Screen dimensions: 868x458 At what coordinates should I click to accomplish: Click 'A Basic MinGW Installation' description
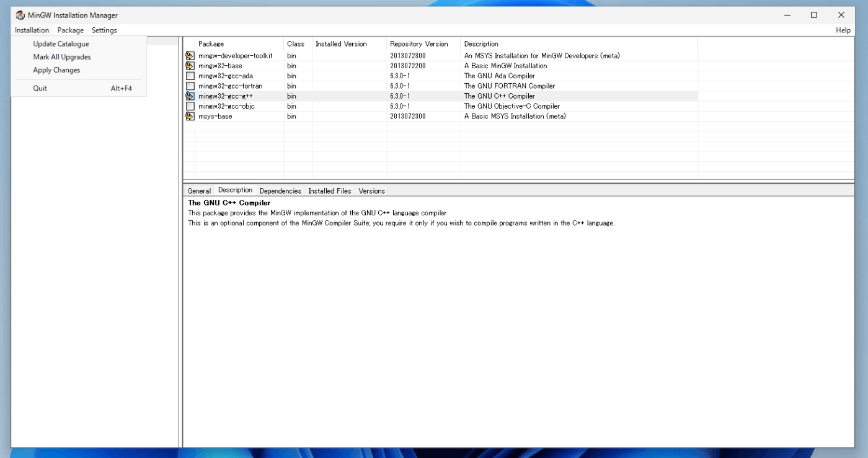click(x=506, y=66)
